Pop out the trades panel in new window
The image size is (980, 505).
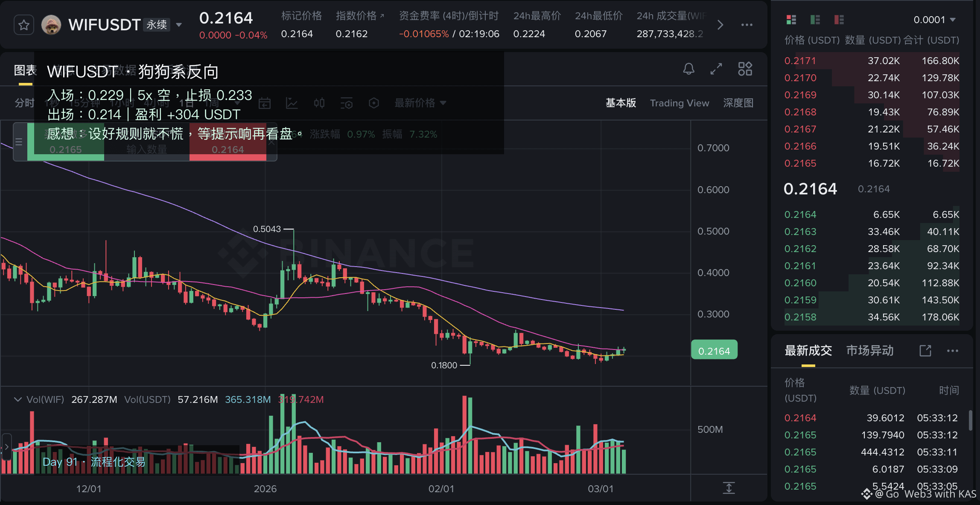coord(925,351)
